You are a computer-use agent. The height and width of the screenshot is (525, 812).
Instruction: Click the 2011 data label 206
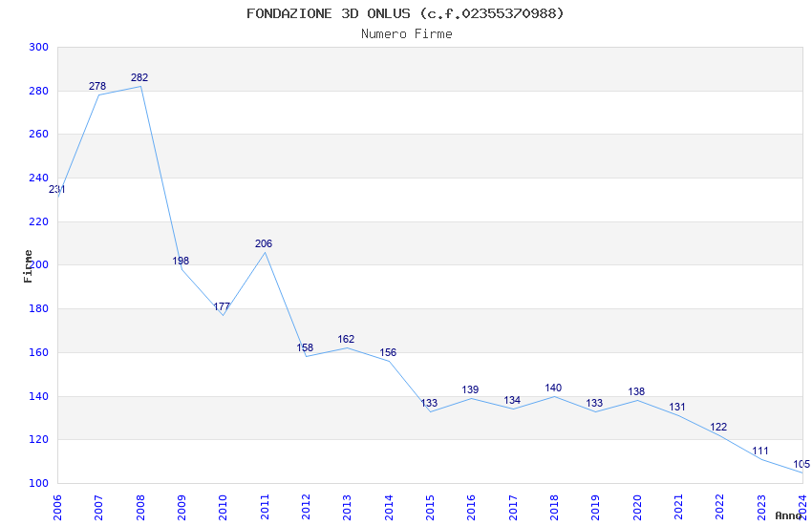pyautogui.click(x=264, y=243)
